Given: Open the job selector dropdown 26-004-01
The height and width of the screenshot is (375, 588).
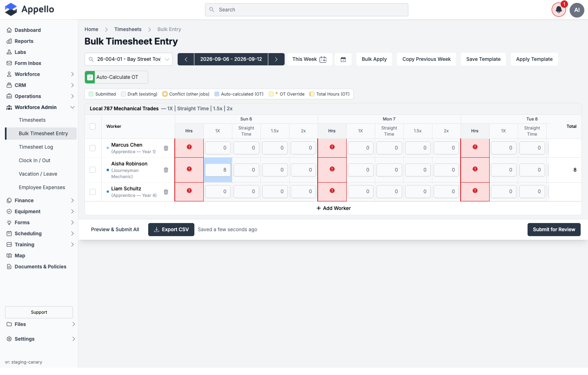Looking at the screenshot, I should [x=129, y=59].
